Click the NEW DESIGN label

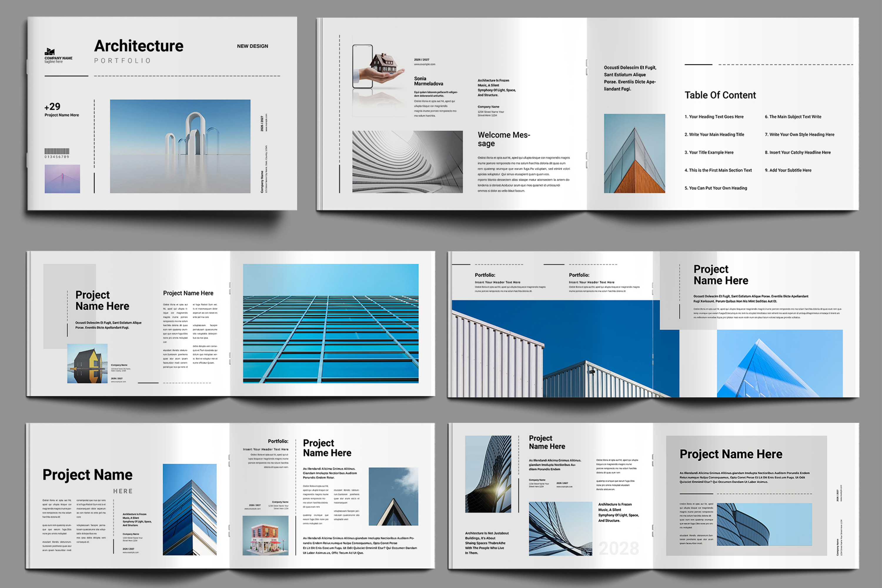click(x=252, y=46)
